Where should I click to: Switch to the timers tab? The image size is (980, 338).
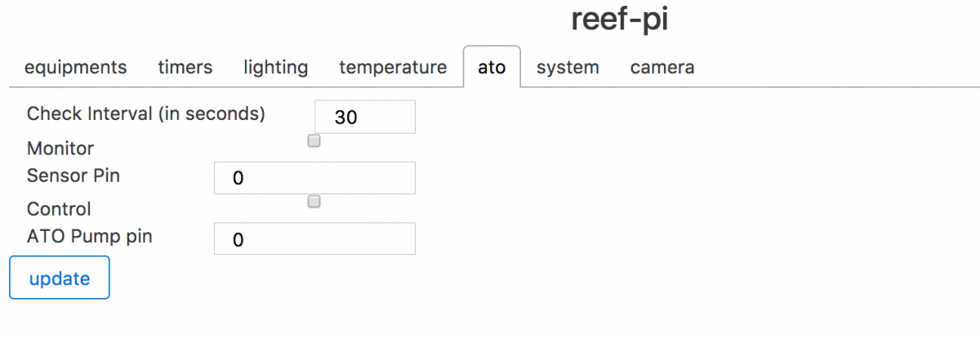point(185,67)
